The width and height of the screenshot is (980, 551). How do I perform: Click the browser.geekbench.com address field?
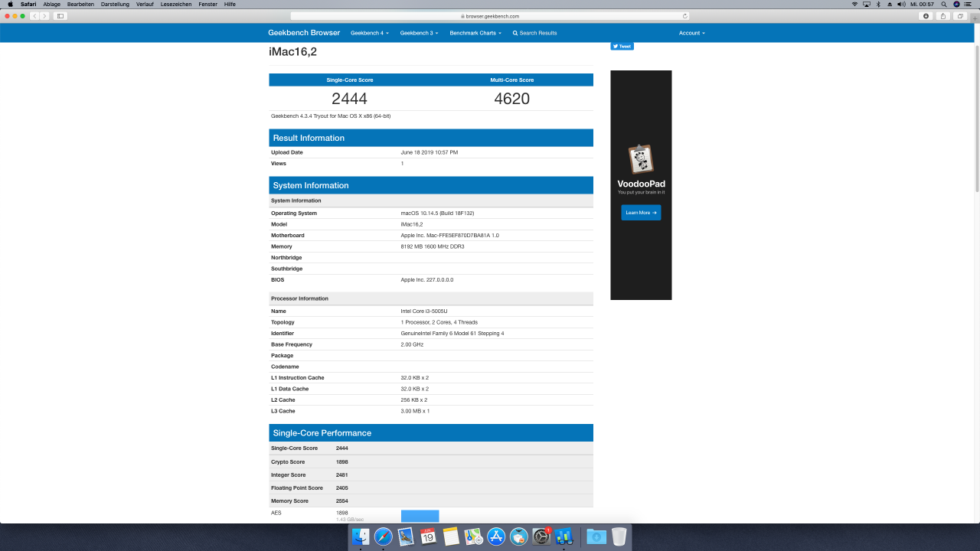490,15
